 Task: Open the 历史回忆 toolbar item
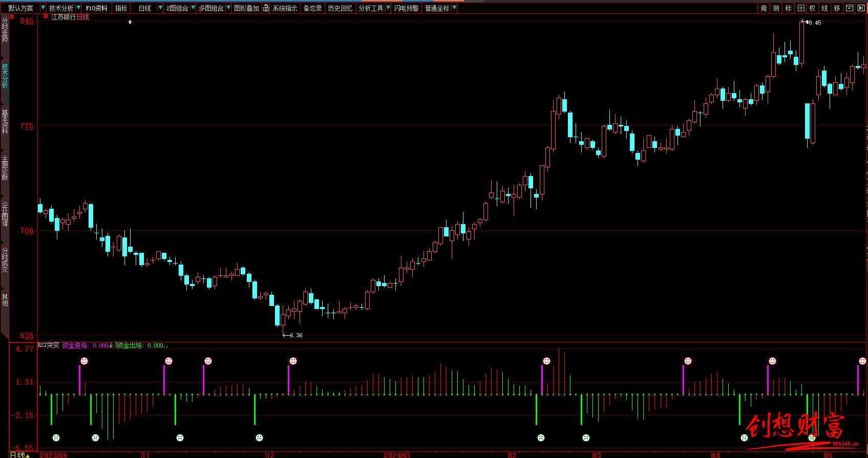coord(340,8)
